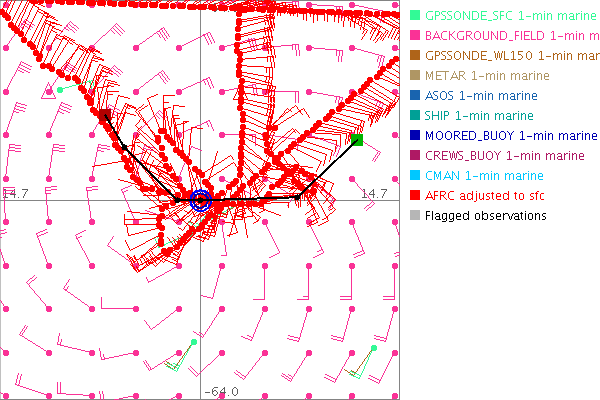Click the AFRC red legend swatch
This screenshot has width=600, height=400.
[x=416, y=195]
